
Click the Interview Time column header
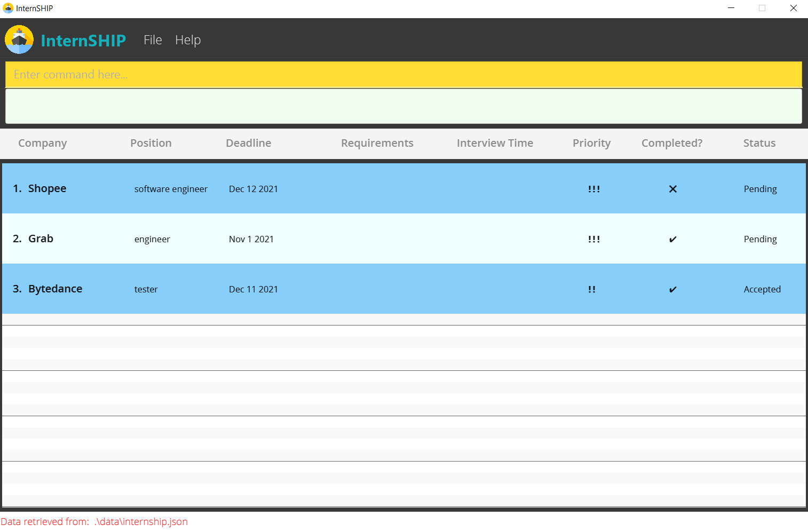coord(495,143)
